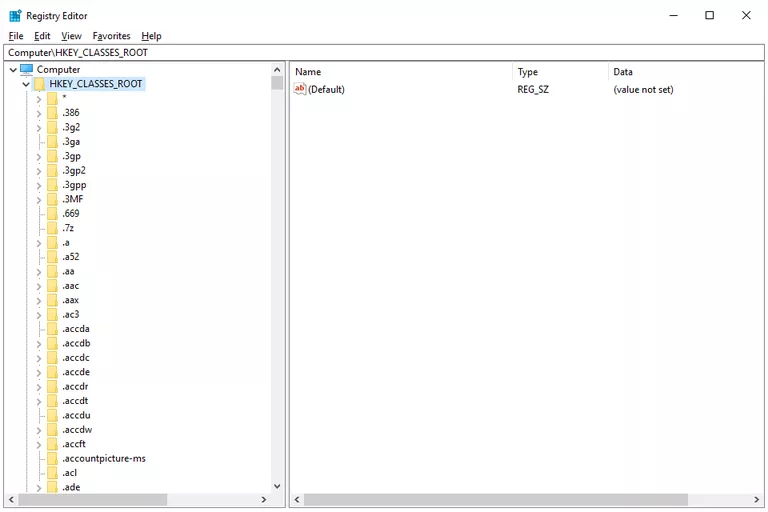Click the folder icon of .a52
Image resolution: width=768 pixels, height=512 pixels.
[x=52, y=257]
